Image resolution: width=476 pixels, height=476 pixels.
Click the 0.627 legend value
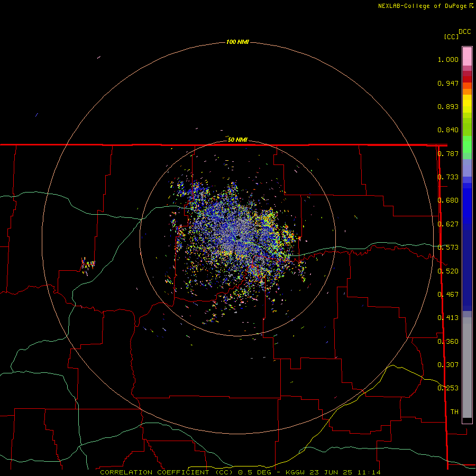tap(448, 224)
